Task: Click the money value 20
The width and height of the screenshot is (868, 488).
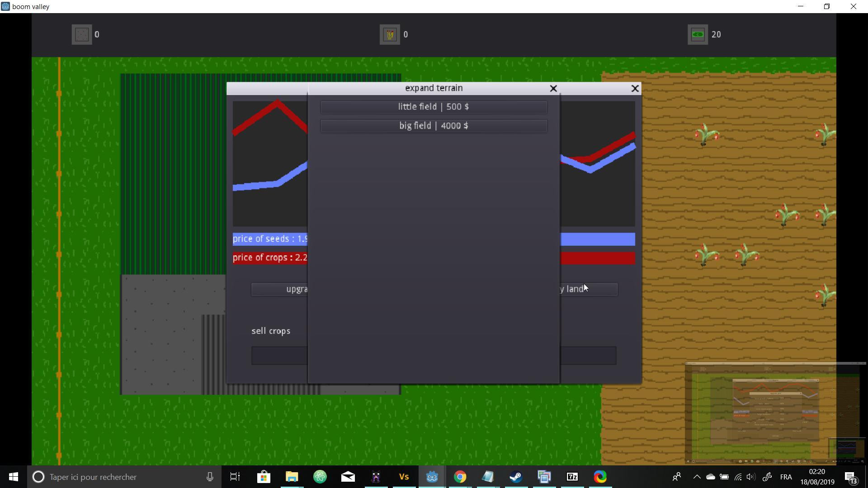Action: (716, 34)
